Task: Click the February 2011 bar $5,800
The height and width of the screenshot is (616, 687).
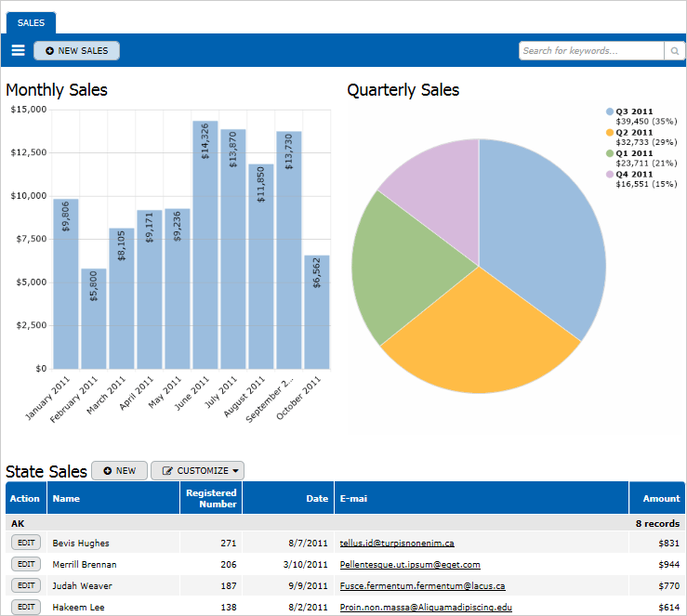Action: click(94, 319)
